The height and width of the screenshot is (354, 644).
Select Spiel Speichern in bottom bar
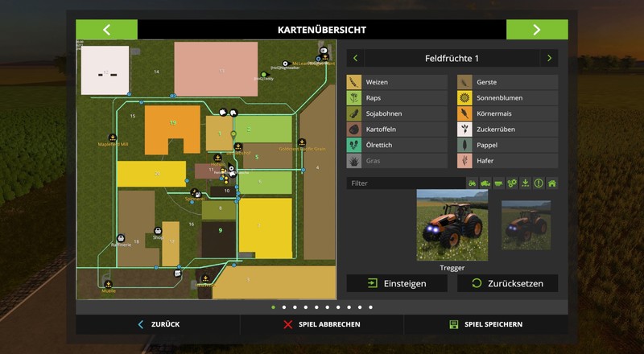(x=485, y=324)
